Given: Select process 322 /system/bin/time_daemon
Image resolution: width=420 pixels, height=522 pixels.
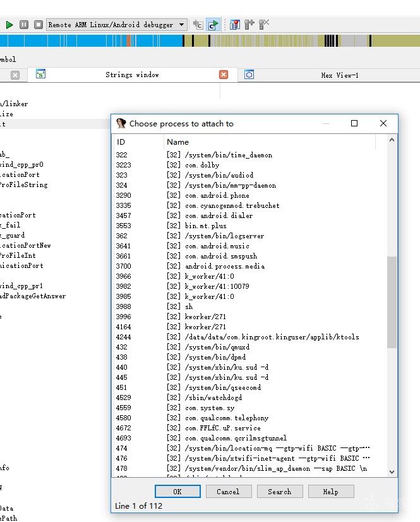Looking at the screenshot, I should click(250, 155).
